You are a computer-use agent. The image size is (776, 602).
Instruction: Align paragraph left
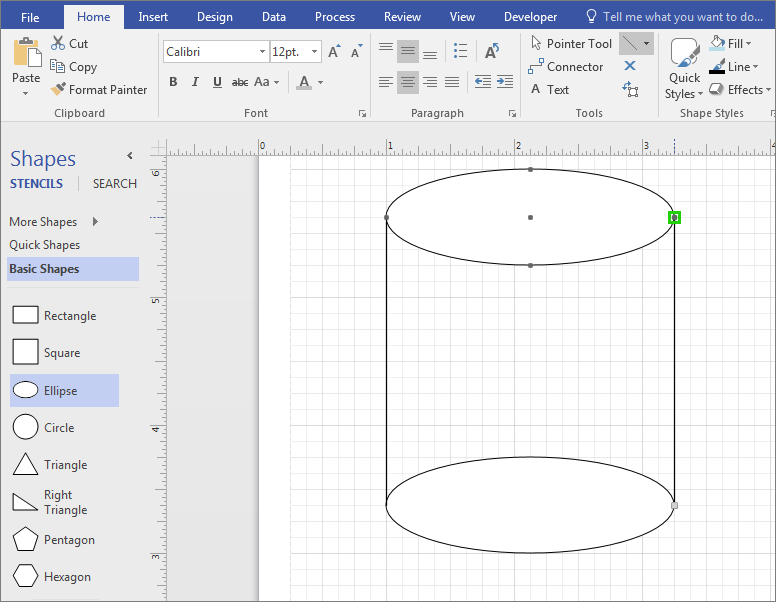coord(386,82)
